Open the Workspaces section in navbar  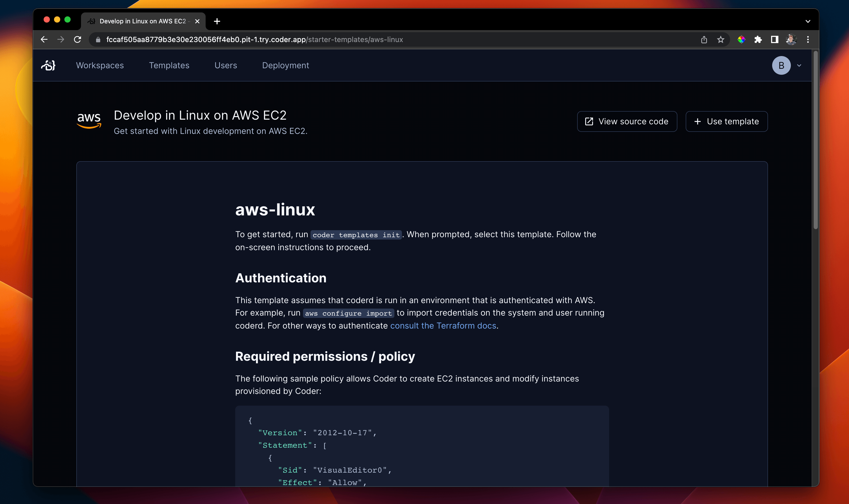pos(100,65)
